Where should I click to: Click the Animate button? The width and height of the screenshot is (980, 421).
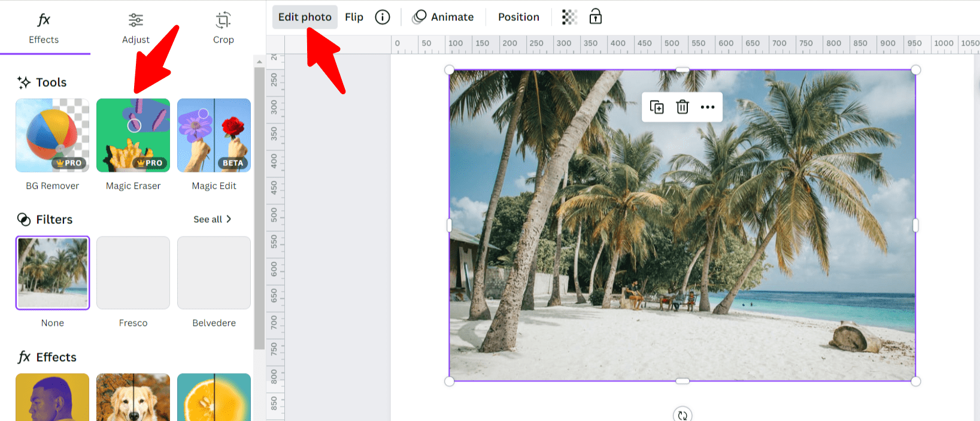(x=443, y=17)
